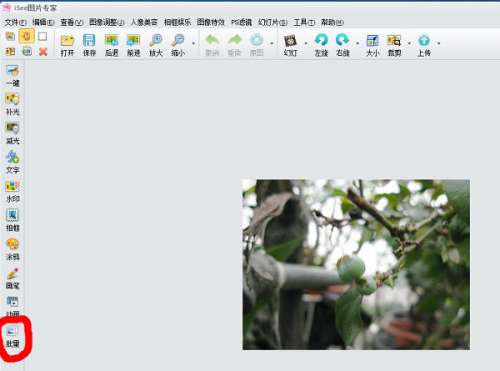Pick the 画笔 brush tool in sidebar
The height and width of the screenshot is (371, 500).
point(13,278)
